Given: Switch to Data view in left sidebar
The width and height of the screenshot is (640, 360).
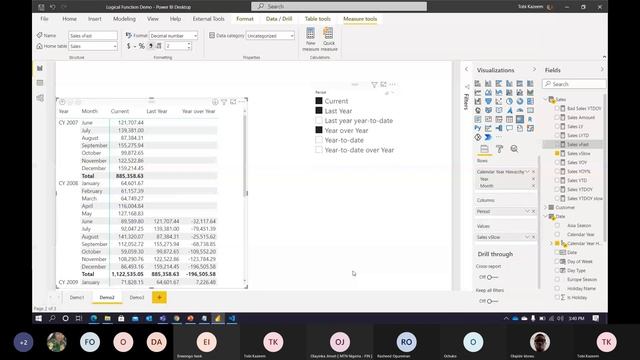Looking at the screenshot, I should click(x=40, y=83).
